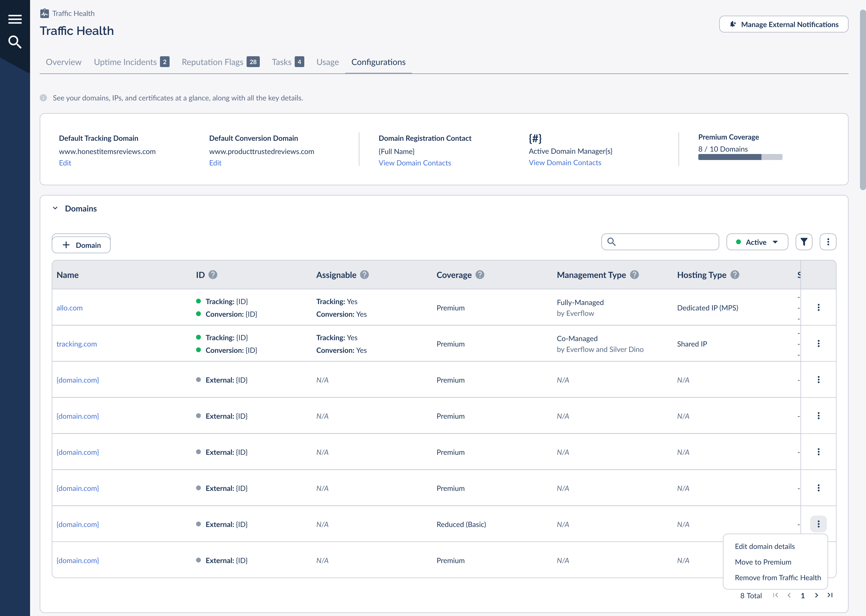Image resolution: width=866 pixels, height=616 pixels.
Task: Click the Co-Managed management type cell
Action: pyautogui.click(x=600, y=344)
